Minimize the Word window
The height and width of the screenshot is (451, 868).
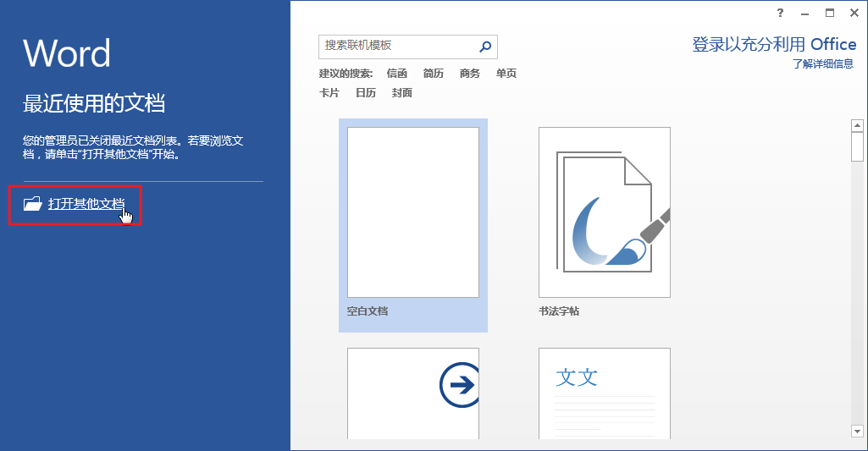click(x=804, y=14)
